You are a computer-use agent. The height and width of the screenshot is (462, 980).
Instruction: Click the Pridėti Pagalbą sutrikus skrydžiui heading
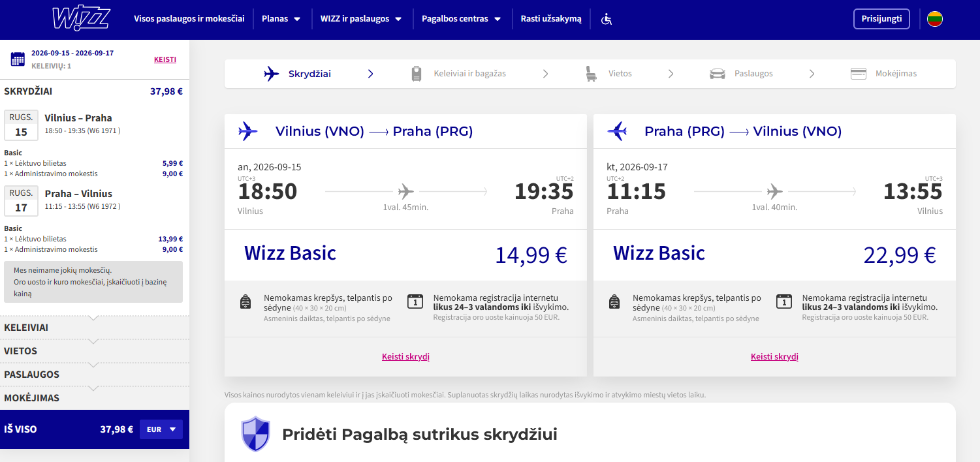[x=420, y=434]
